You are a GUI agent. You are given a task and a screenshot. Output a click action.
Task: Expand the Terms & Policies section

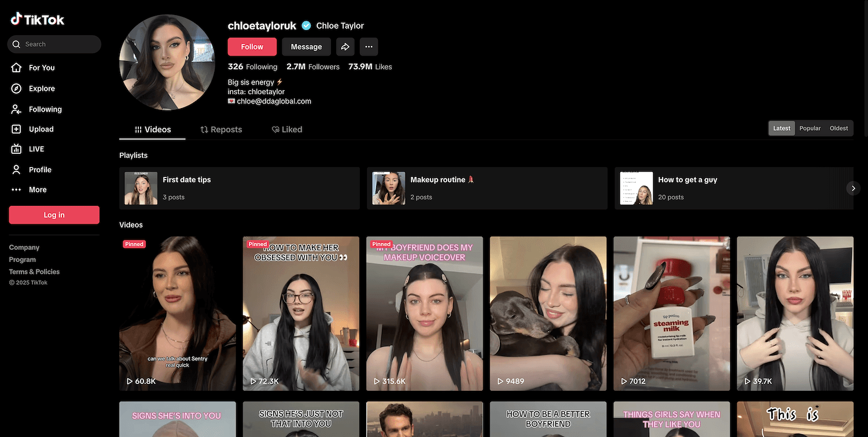34,272
